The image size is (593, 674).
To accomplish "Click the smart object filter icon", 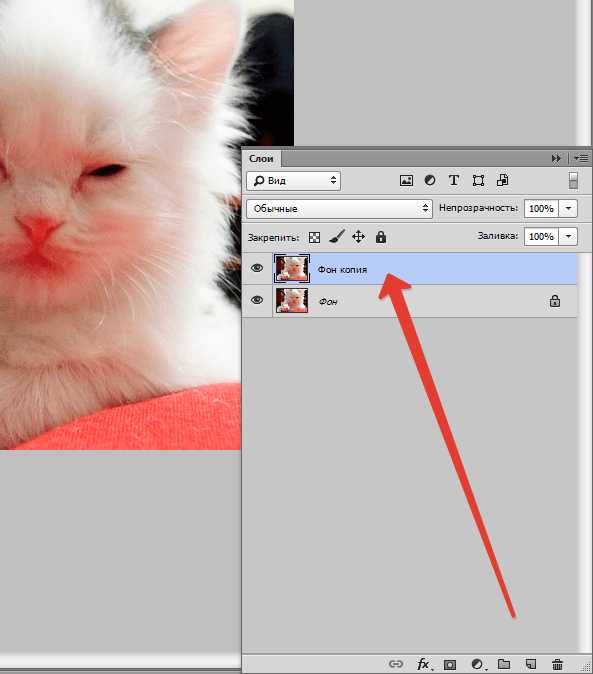I will (x=502, y=180).
